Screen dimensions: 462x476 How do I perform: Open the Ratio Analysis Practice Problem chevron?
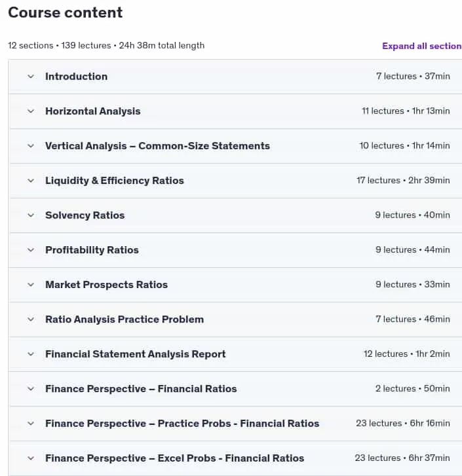(31, 320)
